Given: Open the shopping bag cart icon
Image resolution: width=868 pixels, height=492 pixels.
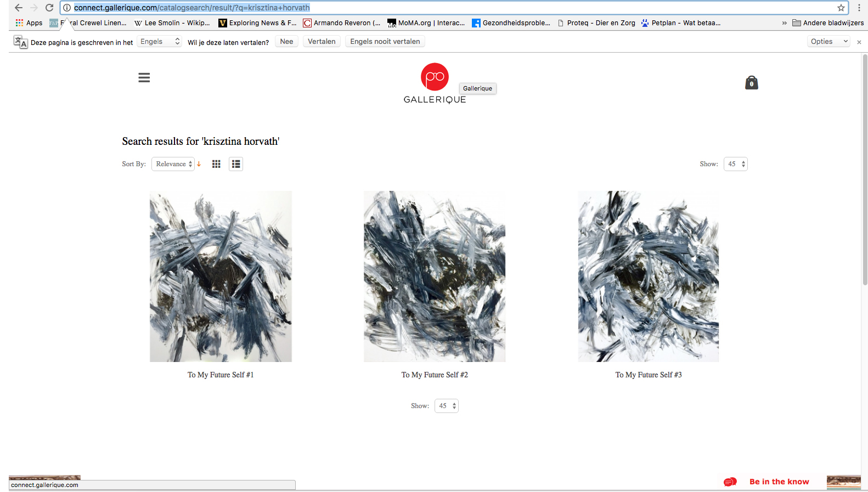Looking at the screenshot, I should [x=752, y=83].
